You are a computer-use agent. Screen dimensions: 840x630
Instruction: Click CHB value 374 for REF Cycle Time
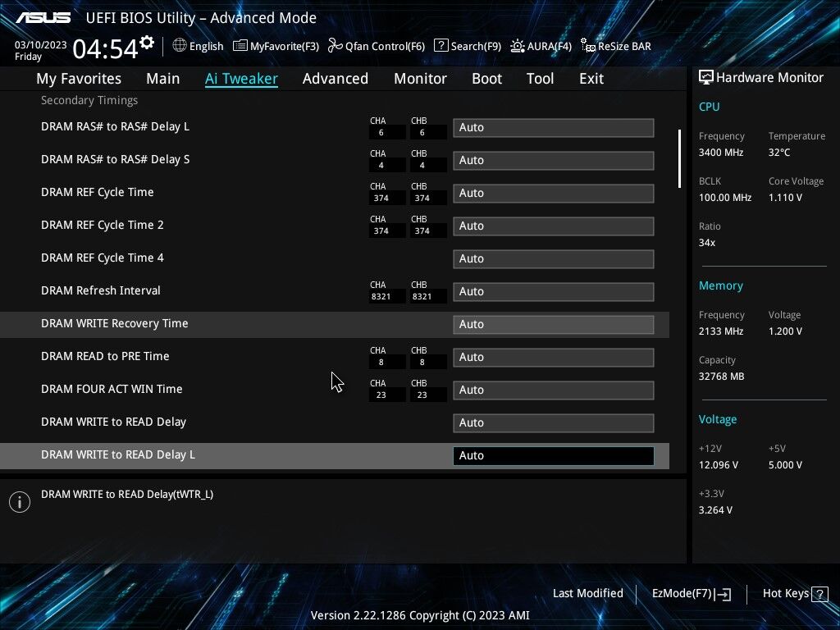click(422, 199)
